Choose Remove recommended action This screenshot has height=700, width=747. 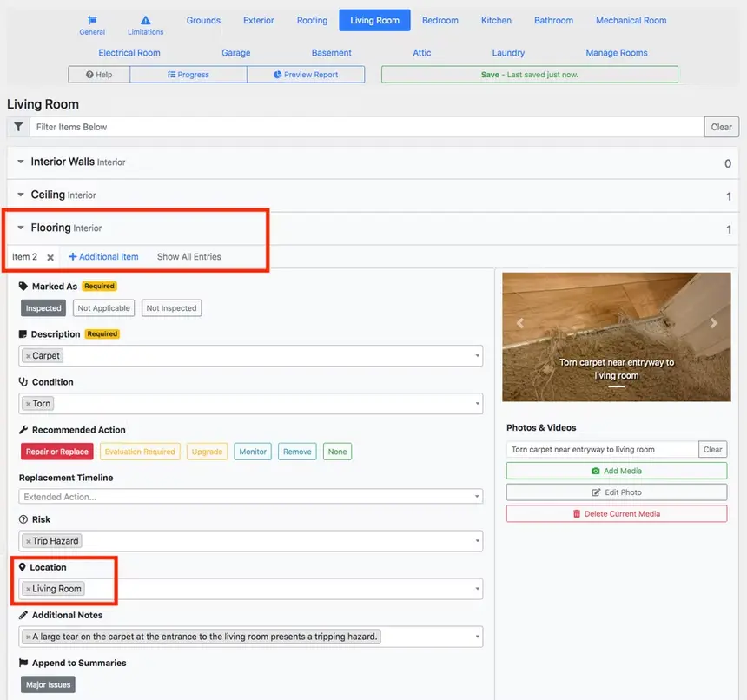tap(297, 452)
